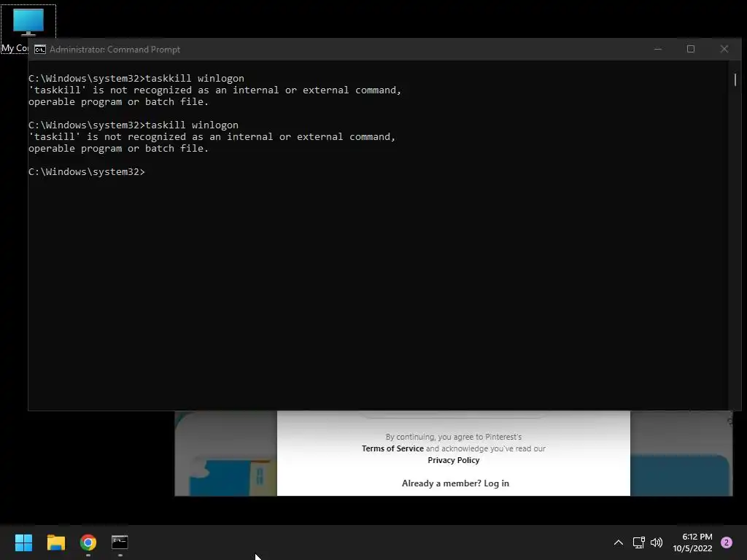
Task: Click the empty C:\Windows\system32> prompt line
Action: tap(87, 172)
